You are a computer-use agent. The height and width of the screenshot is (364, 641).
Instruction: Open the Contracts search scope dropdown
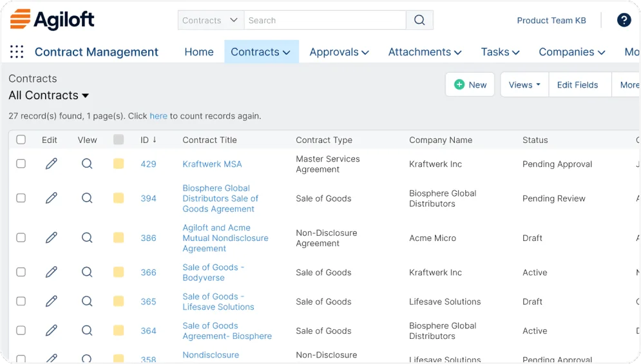tap(211, 20)
